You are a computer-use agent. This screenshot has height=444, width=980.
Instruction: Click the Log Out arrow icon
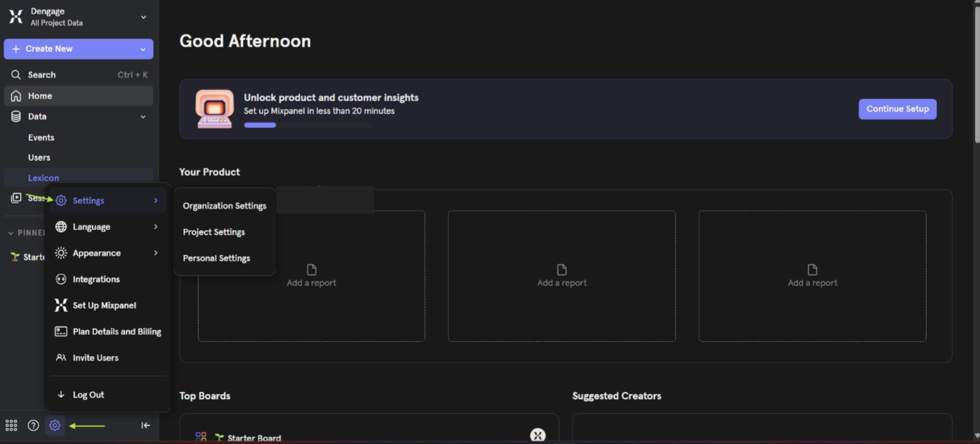(61, 395)
